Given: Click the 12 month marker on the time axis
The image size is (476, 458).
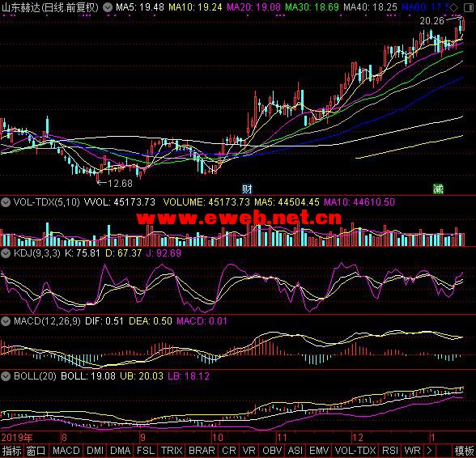Looking at the screenshot, I should click(358, 437).
